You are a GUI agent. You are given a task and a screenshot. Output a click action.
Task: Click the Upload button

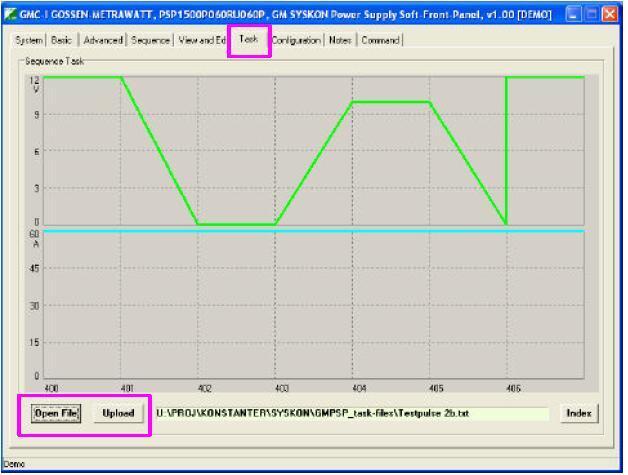118,413
